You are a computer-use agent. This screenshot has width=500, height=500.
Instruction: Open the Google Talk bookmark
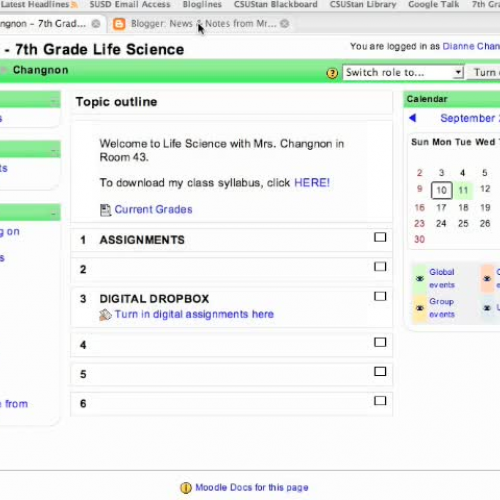[x=434, y=4]
